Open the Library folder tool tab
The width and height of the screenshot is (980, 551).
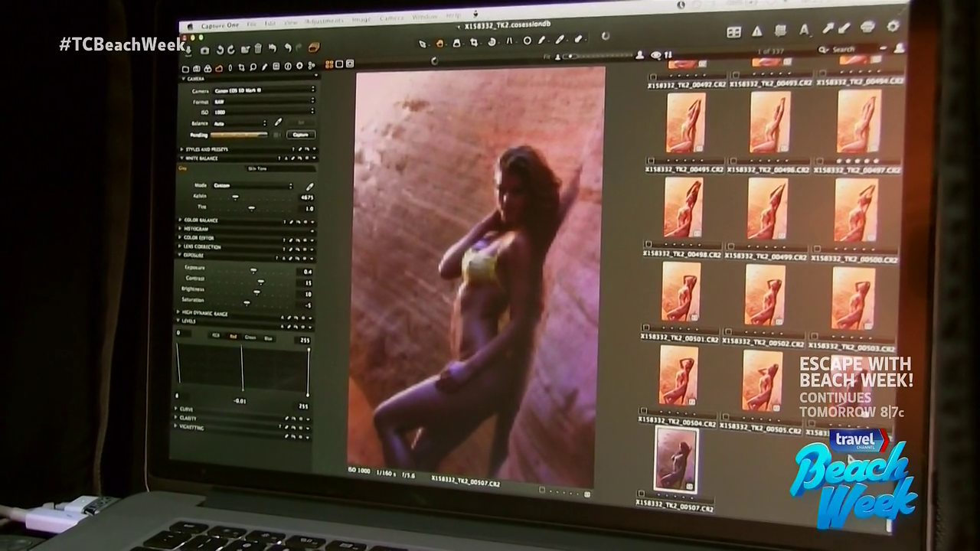coord(185,69)
